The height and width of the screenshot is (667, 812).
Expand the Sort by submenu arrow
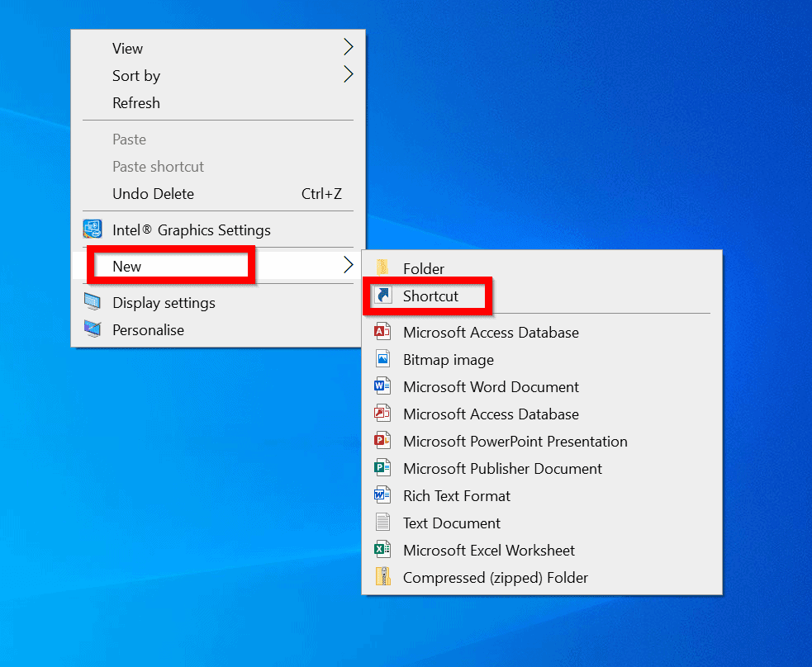(x=349, y=74)
